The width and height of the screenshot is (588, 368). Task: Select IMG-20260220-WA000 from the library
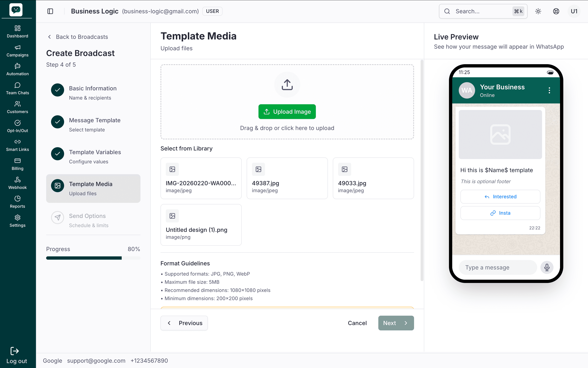tap(201, 178)
